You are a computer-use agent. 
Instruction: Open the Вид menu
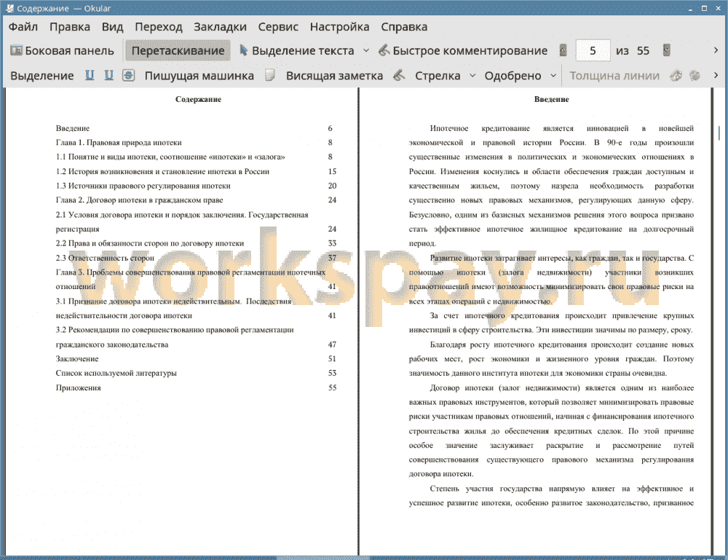[x=112, y=27]
